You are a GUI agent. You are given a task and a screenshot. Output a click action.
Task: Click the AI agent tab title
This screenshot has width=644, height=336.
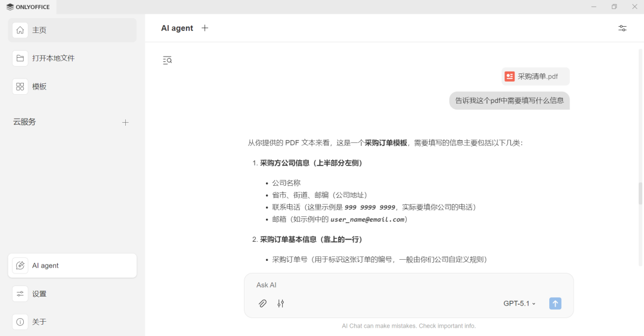[x=177, y=28]
